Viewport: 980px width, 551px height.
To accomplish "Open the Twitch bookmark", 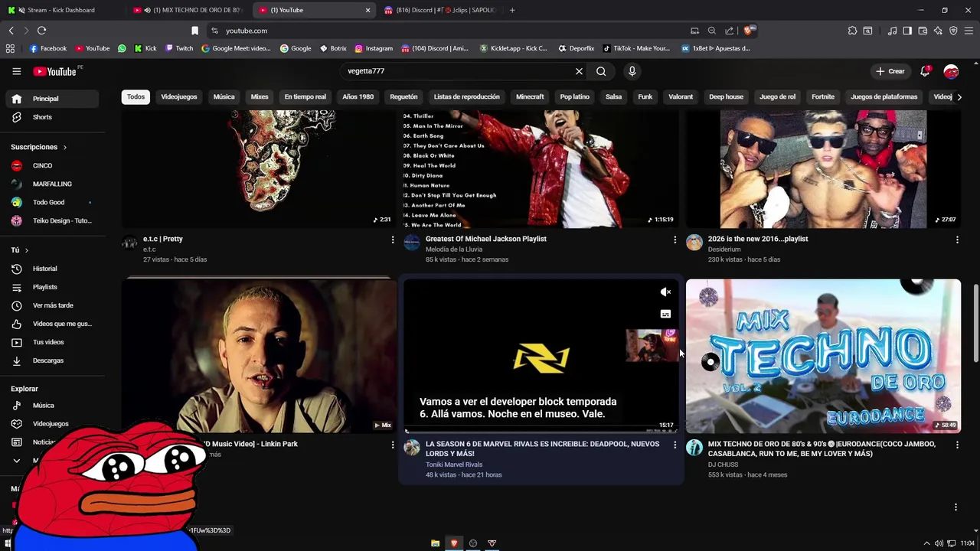I will click(179, 48).
